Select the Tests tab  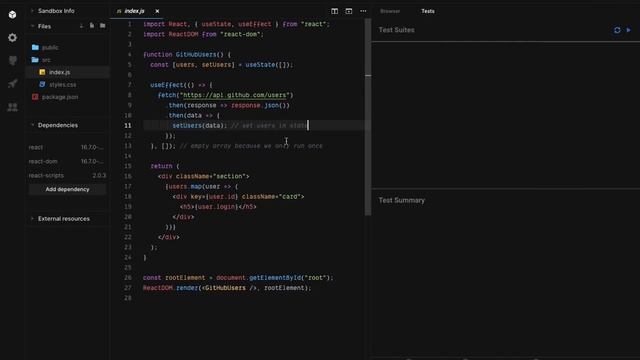[x=428, y=11]
